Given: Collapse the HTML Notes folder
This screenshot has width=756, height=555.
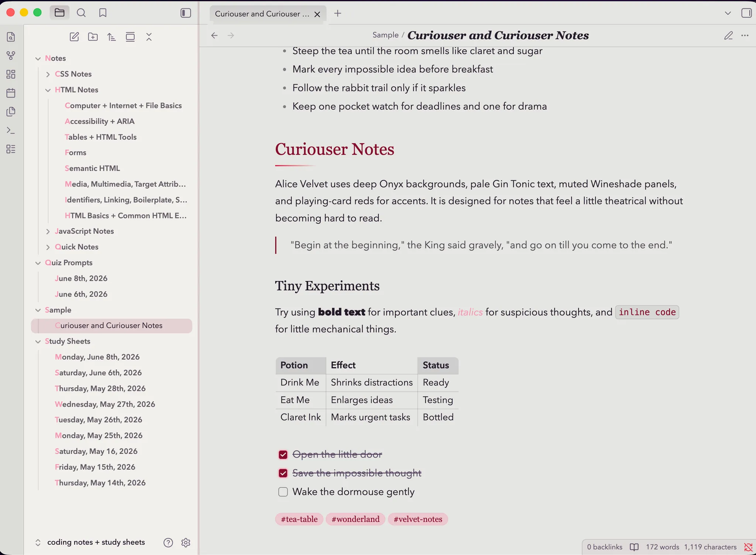Looking at the screenshot, I should pos(48,90).
